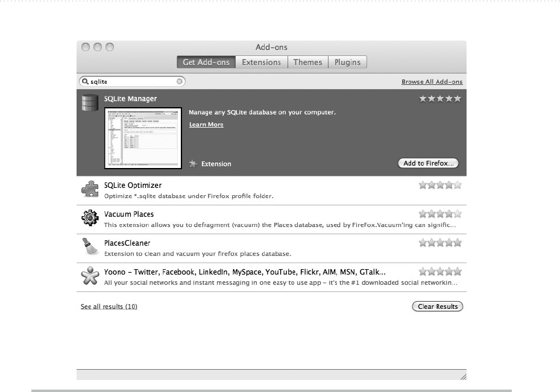
Task: Click 'Extension to clean and vacuum' description
Action: (x=198, y=254)
